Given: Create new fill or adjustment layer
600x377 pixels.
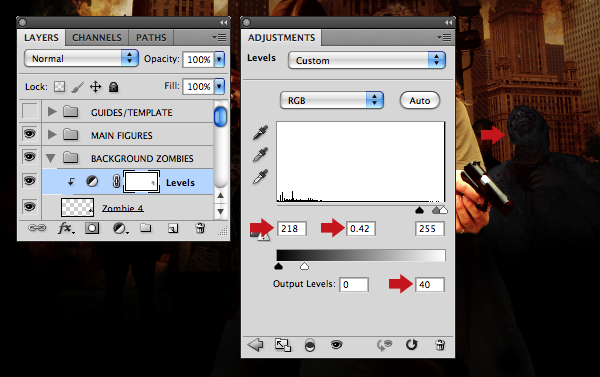Looking at the screenshot, I should (120, 228).
